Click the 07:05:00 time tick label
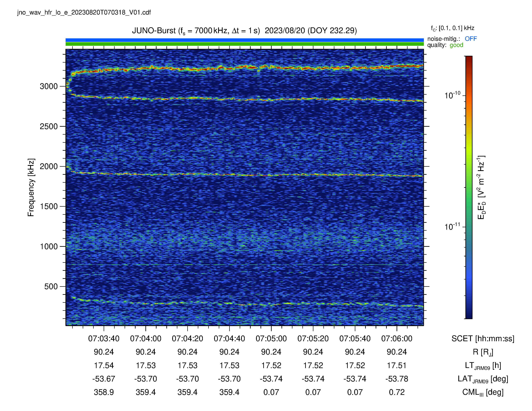Screen dimensions: 532x411 click(x=271, y=338)
